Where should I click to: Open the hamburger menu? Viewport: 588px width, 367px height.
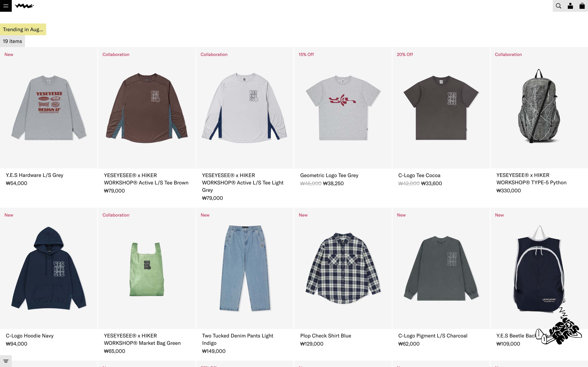tap(6, 6)
